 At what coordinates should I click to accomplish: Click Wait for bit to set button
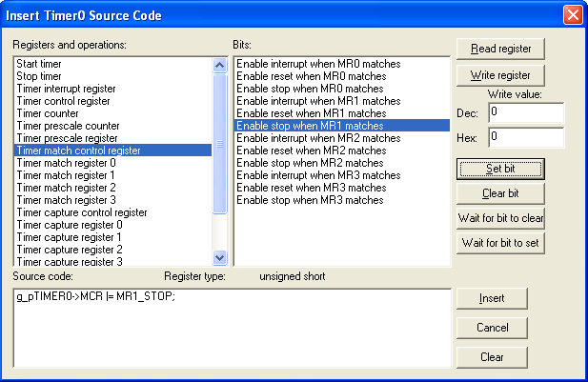point(500,243)
